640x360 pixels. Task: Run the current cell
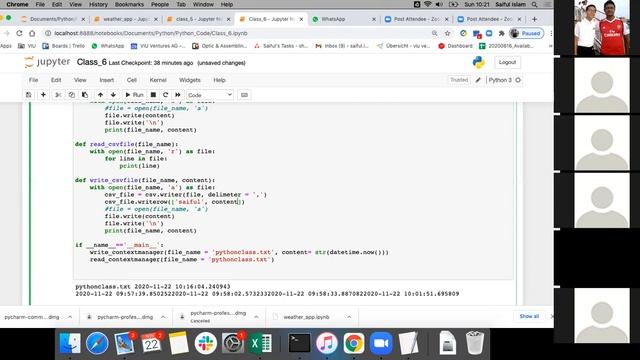pos(134,95)
